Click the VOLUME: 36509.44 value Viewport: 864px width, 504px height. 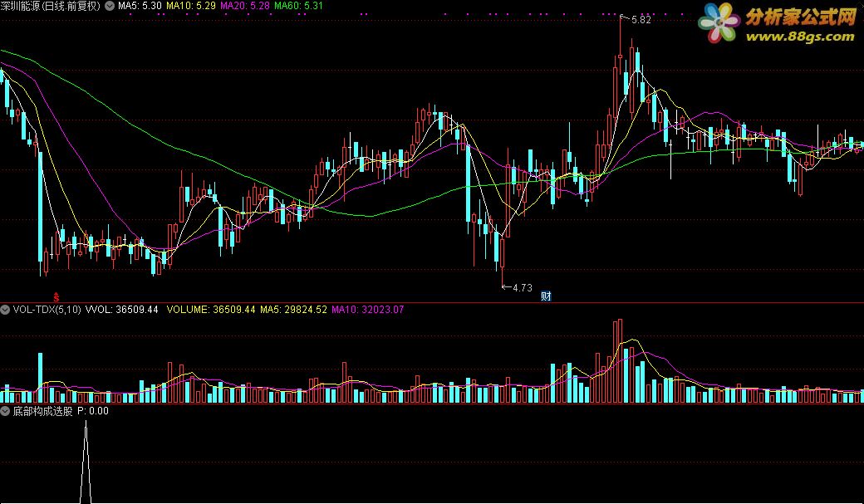tap(211, 310)
